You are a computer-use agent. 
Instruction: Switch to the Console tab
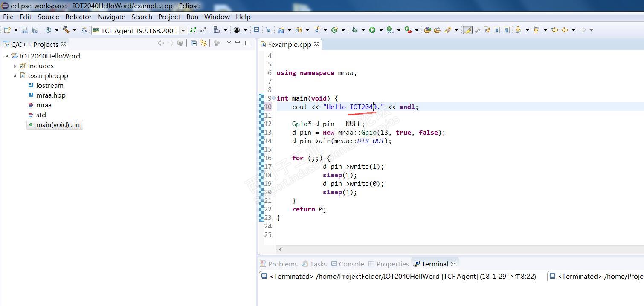[348, 264]
